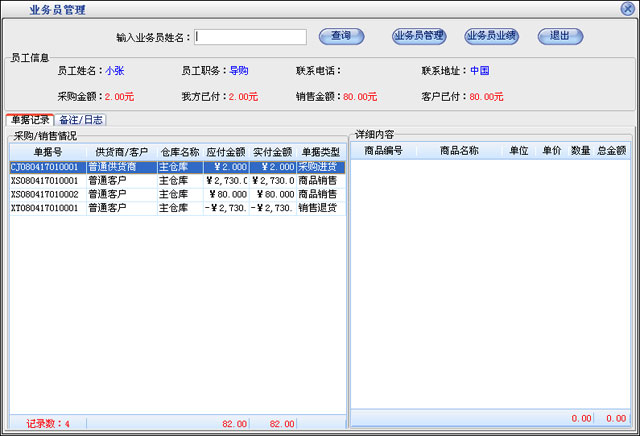Click address value 中国
This screenshot has width=640, height=436.
tap(480, 71)
